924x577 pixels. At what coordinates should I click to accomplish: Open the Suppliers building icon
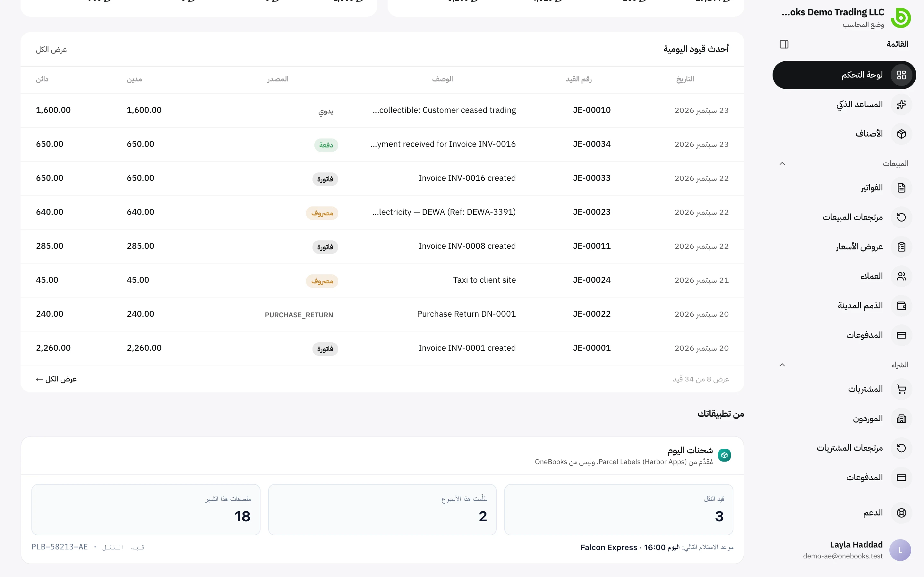click(x=901, y=419)
